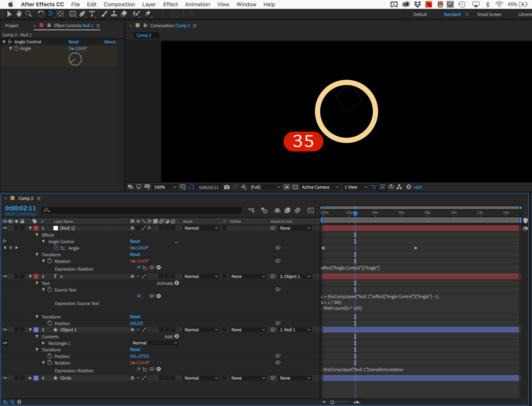Screen dimensions: 532x406
Task: Enable the expression on Object 1 Rotation
Action: pos(139,369)
